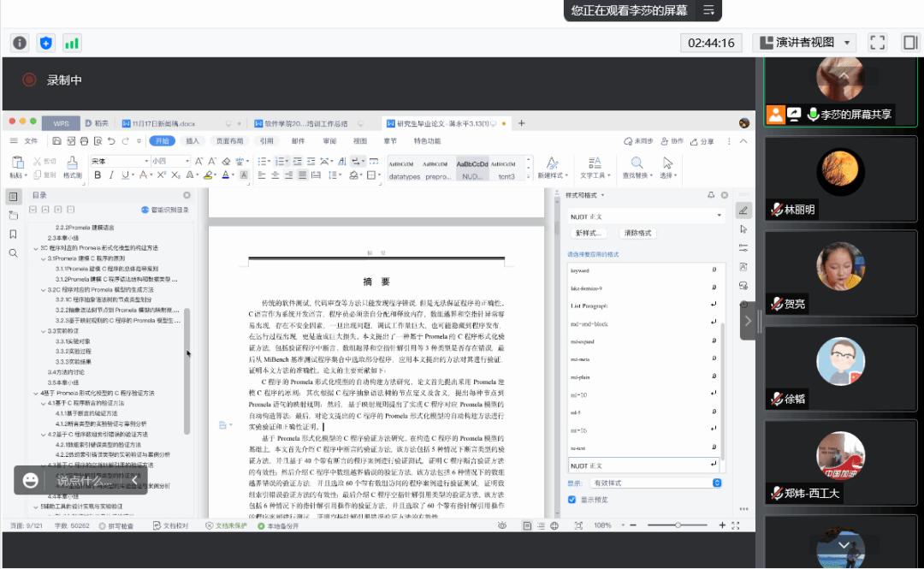This screenshot has width=924, height=569.
Task: Click the Format Painter (格式刷) icon
Action: (x=73, y=167)
